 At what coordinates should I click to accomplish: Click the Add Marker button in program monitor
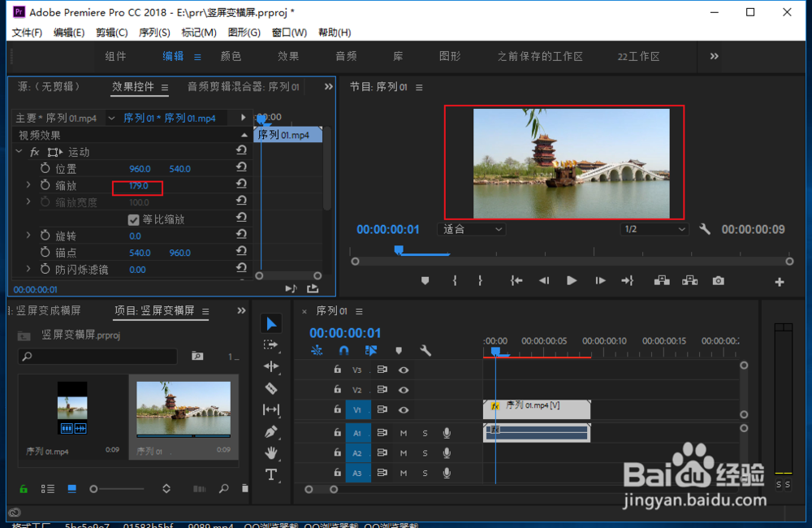pyautogui.click(x=425, y=281)
